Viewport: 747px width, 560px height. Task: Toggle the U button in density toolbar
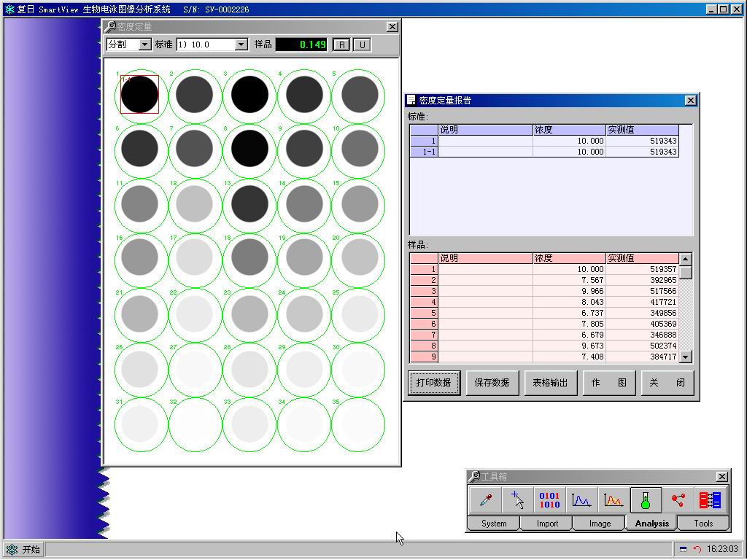(362, 44)
